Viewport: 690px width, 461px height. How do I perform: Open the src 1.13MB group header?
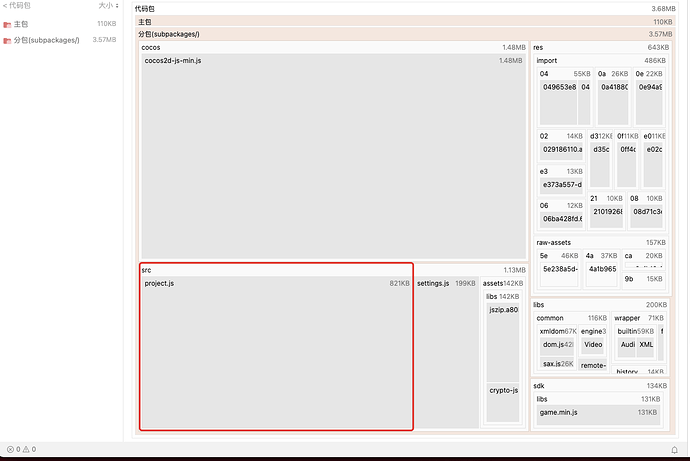coord(333,270)
